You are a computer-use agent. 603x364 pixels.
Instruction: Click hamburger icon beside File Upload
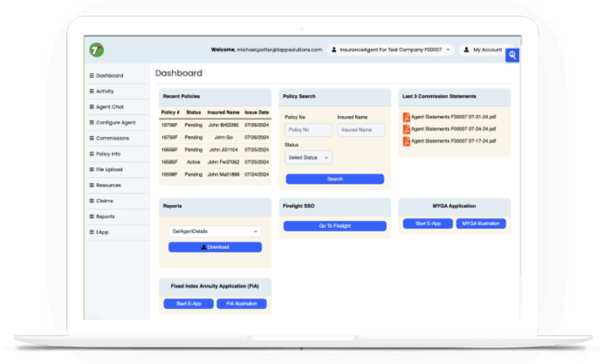(92, 170)
